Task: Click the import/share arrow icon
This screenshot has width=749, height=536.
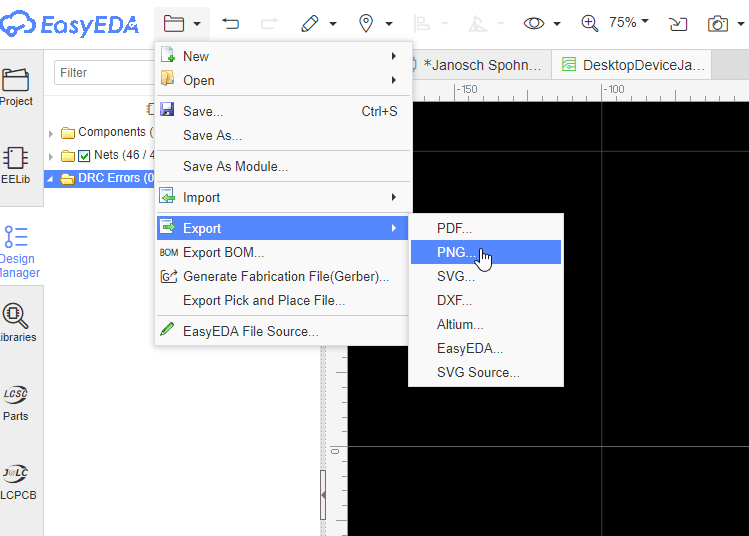Action: [x=678, y=23]
